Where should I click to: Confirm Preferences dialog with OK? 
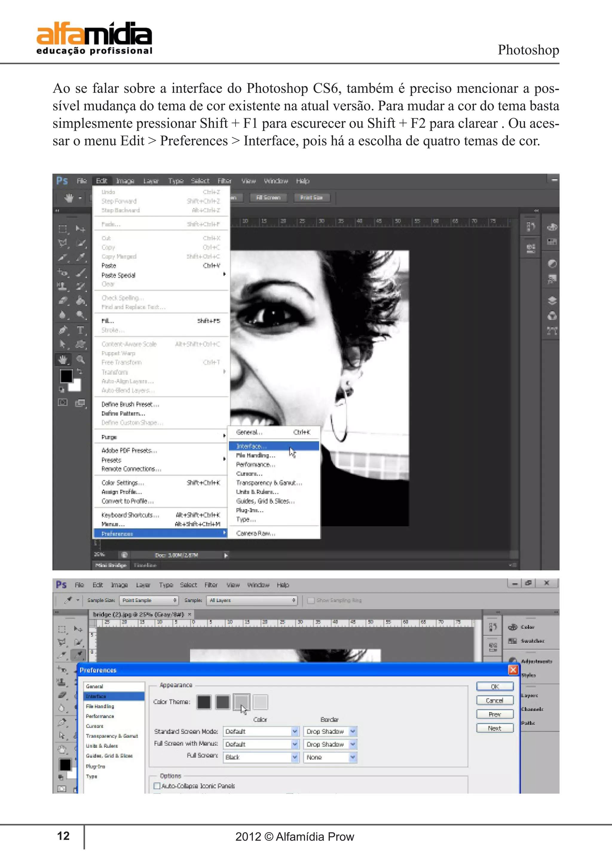point(495,686)
